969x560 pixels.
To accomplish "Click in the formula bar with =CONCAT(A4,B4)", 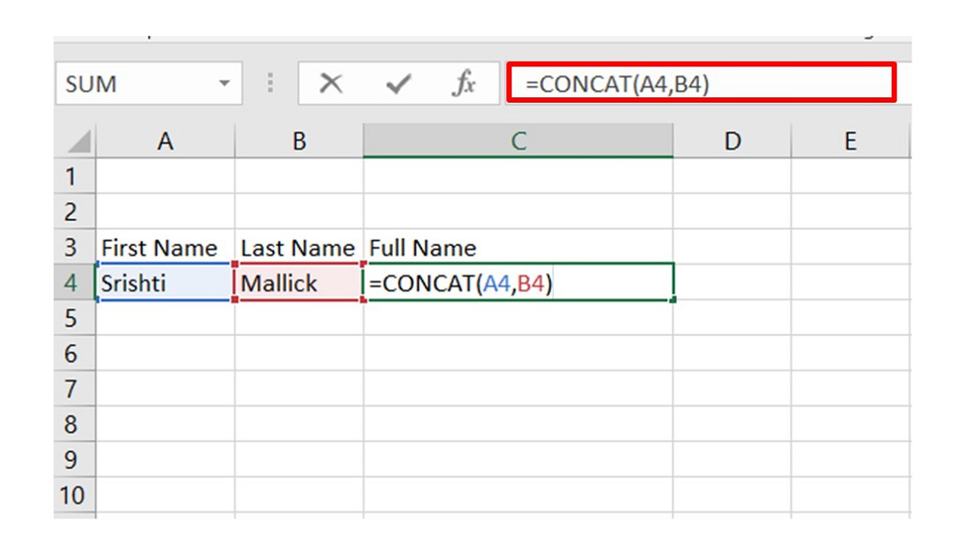I will [699, 84].
